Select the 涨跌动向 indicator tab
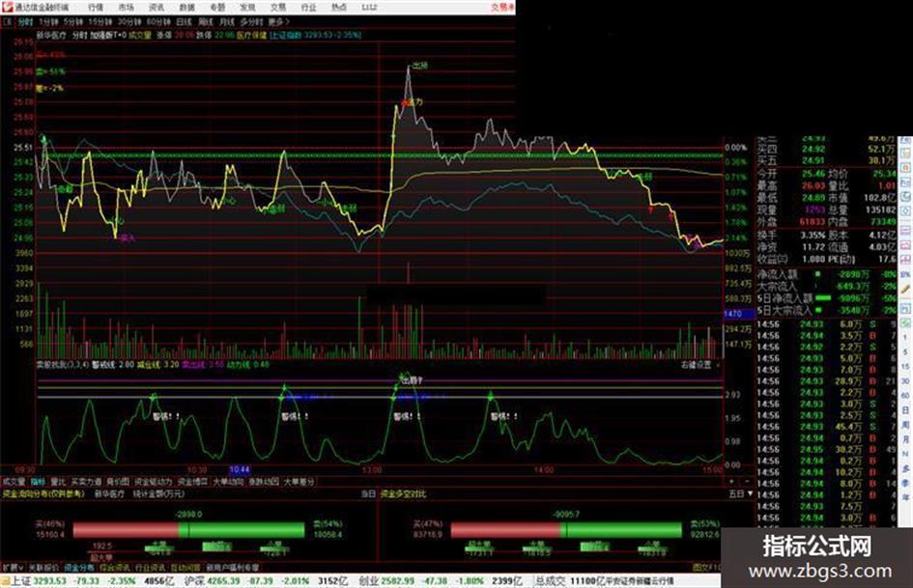Viewport: 913px width, 588px height. pos(263,482)
